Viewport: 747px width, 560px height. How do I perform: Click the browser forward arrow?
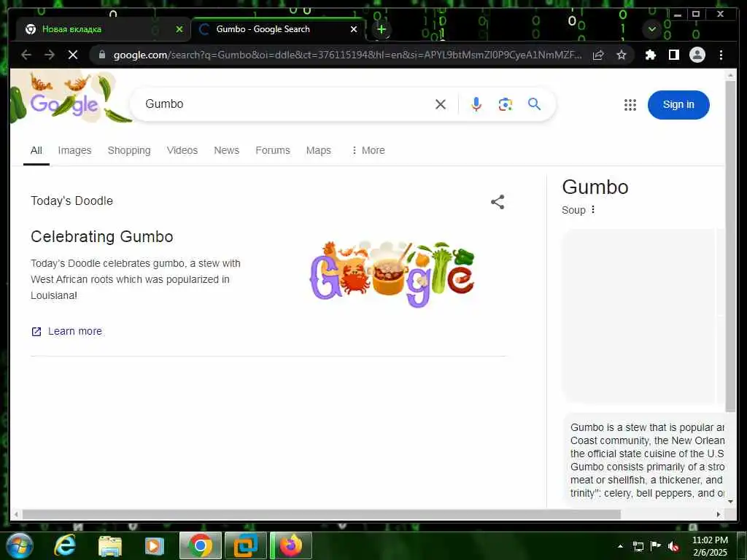tap(50, 55)
